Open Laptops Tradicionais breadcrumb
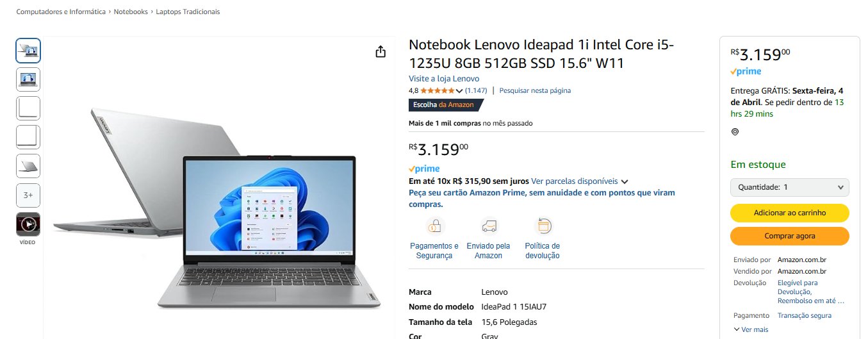Viewport: 868px width, 339px height. [188, 12]
